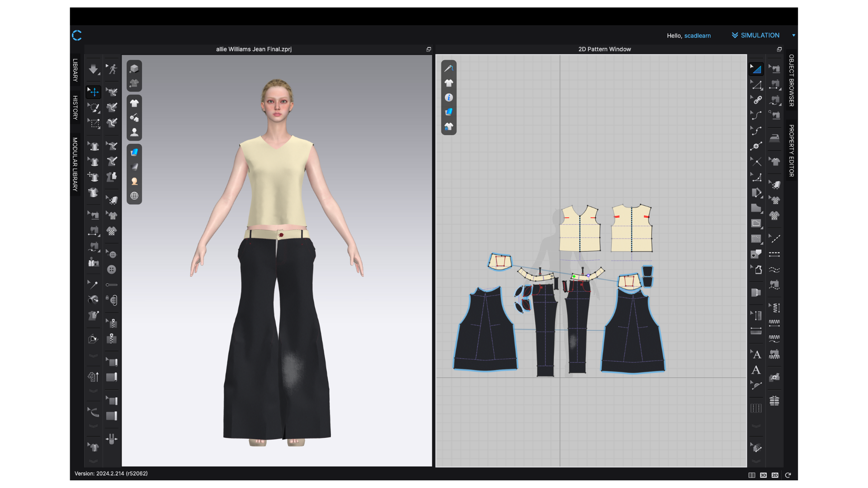
Task: Switch to 3D-only view button
Action: point(763,475)
